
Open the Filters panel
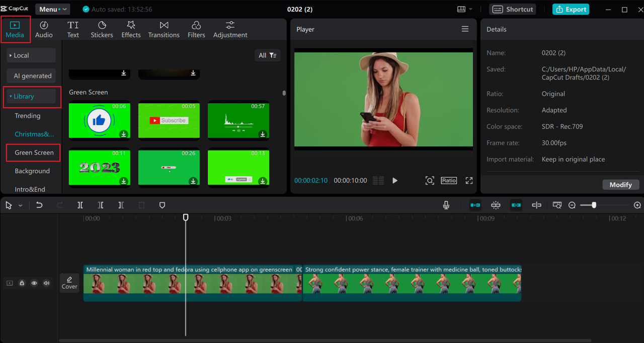coord(196,29)
